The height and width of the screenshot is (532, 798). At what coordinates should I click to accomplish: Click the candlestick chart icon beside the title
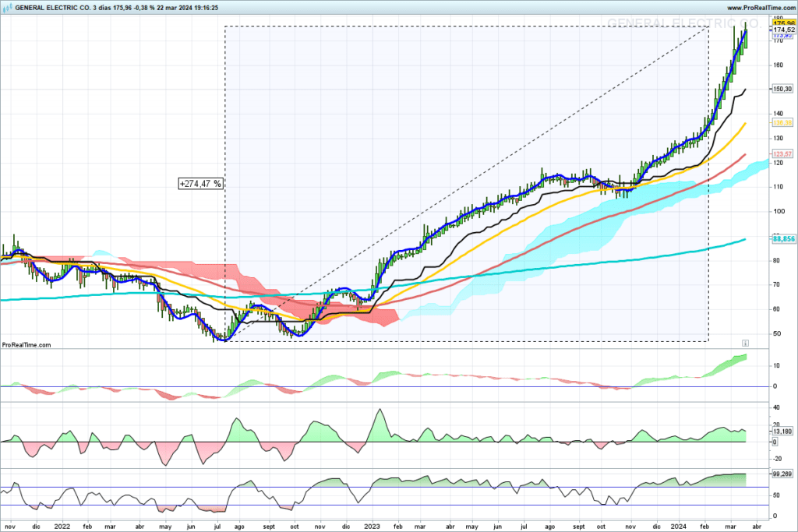7,8
